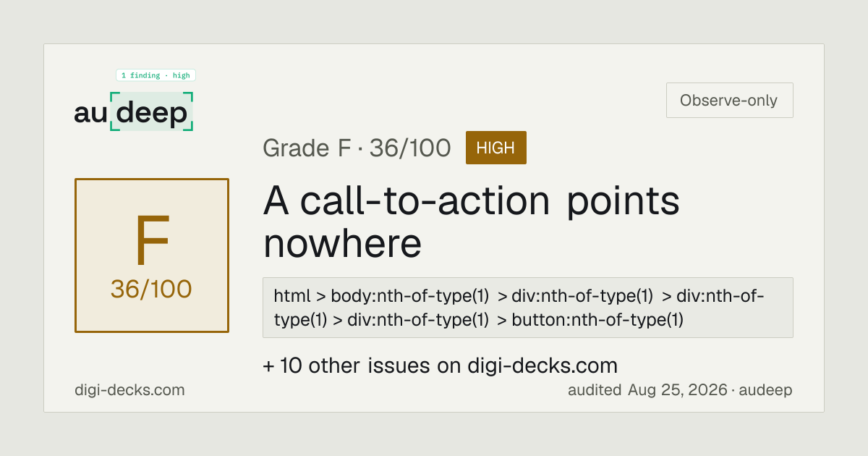Open the large F grade tile
Screen dimensions: 868x456
(x=152, y=256)
